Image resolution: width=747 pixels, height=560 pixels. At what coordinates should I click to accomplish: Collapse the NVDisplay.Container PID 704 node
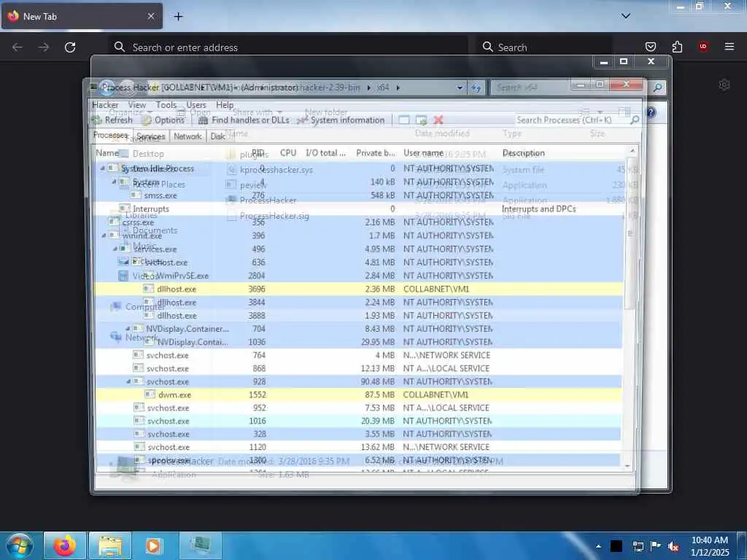tap(128, 329)
